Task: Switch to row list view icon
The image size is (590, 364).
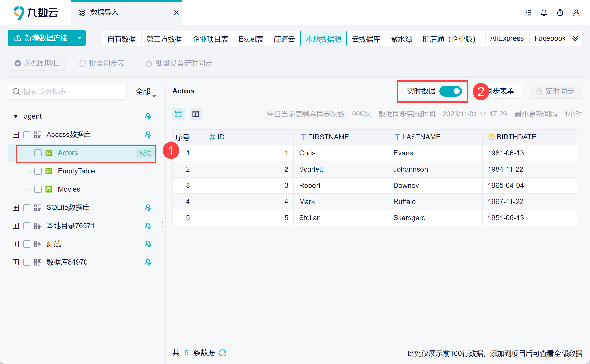Action: click(x=178, y=114)
